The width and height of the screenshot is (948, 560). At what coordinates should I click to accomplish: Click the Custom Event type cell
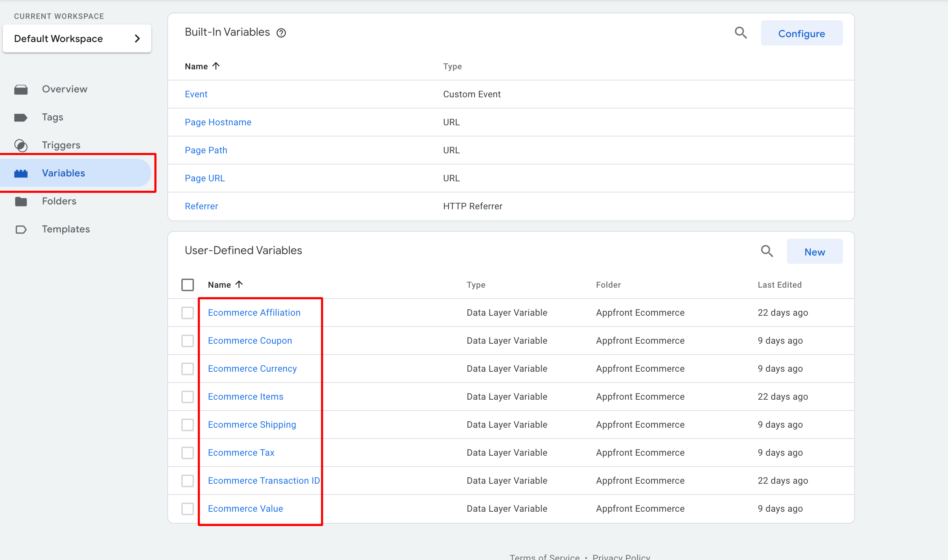[x=472, y=94]
